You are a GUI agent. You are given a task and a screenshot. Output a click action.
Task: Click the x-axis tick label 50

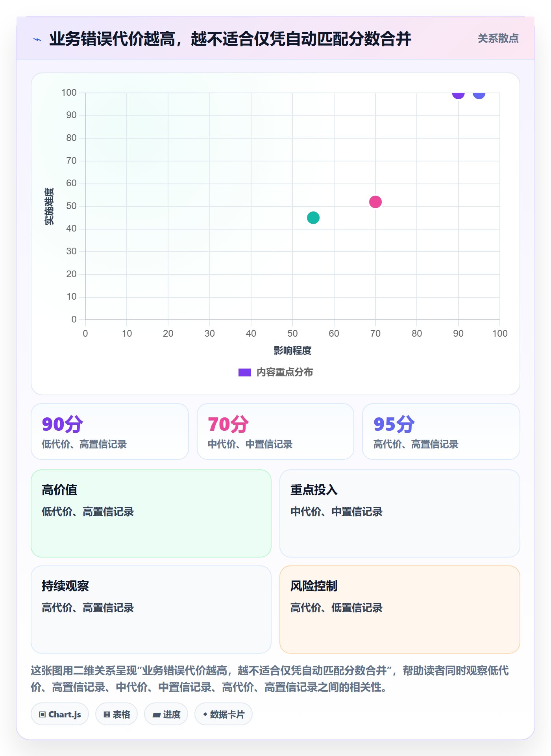(x=292, y=334)
